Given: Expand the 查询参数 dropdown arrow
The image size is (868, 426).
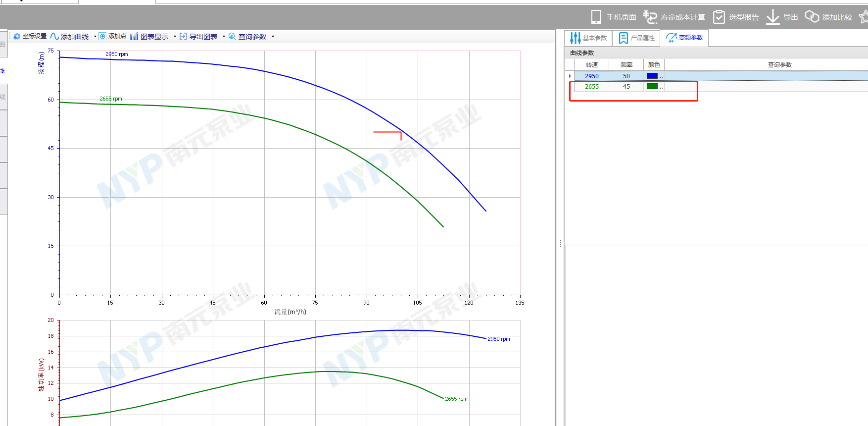Looking at the screenshot, I should click(273, 37).
